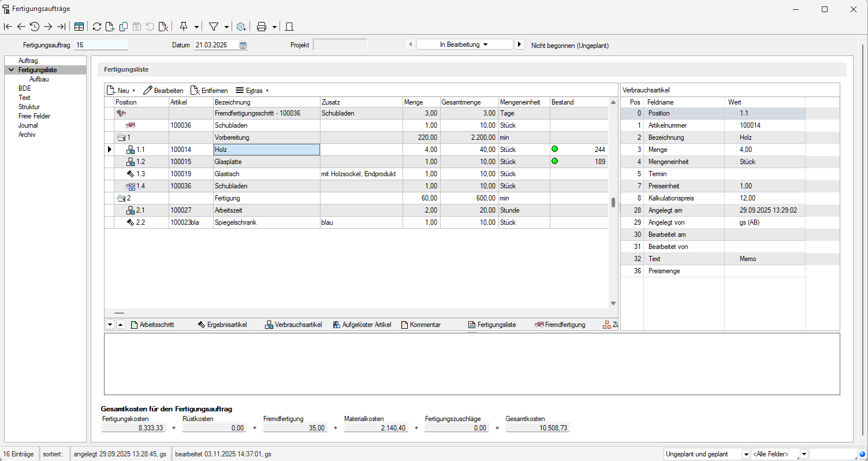Select Journal in the left navigation
This screenshot has width=868, height=461.
click(x=28, y=125)
